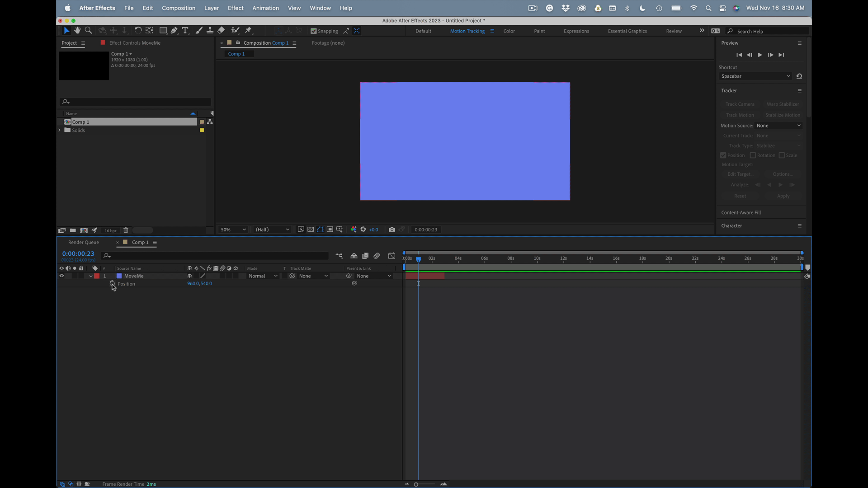
Task: Select the Puppet Pin tool
Action: 248,30
